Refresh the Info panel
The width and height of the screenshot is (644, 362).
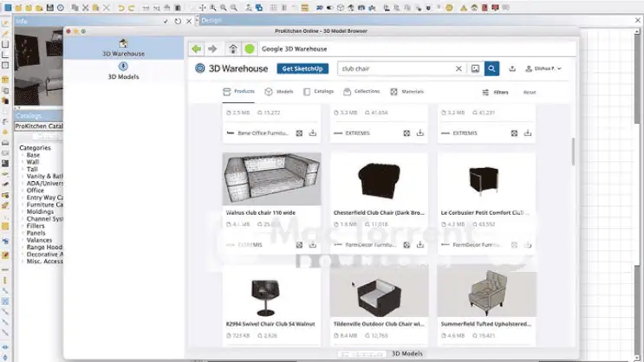(x=178, y=21)
